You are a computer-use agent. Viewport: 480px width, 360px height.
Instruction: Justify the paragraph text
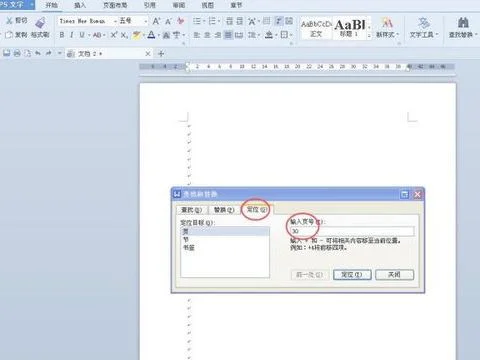[228, 35]
